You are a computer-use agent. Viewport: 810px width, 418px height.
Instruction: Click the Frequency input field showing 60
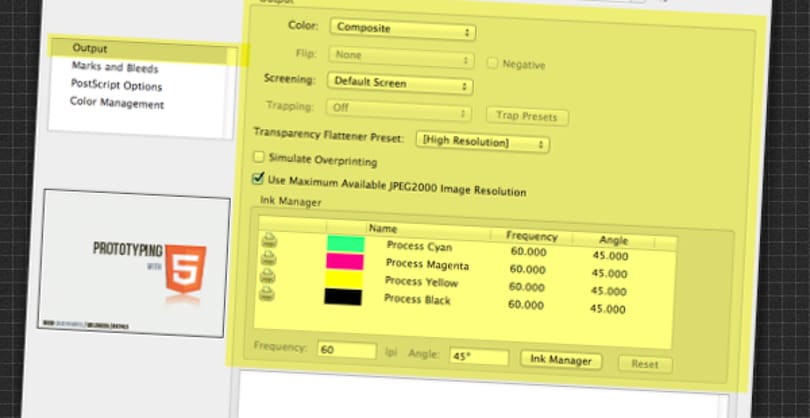point(347,350)
